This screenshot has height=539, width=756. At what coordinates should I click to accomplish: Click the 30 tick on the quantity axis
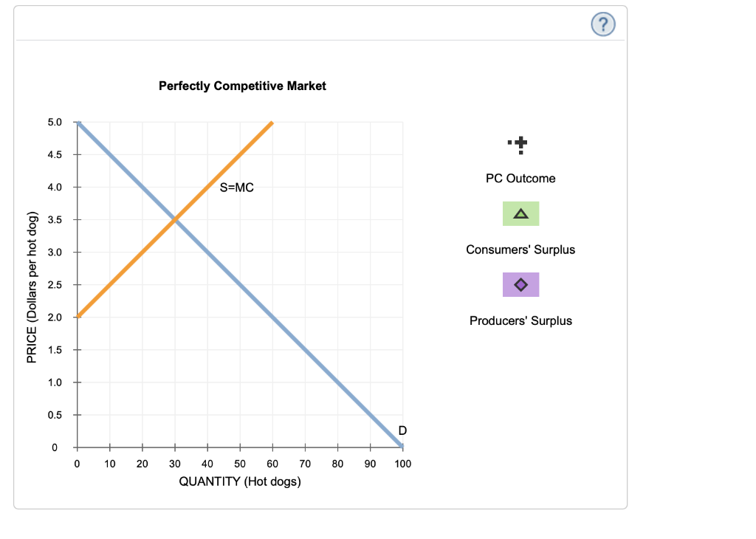click(x=175, y=463)
